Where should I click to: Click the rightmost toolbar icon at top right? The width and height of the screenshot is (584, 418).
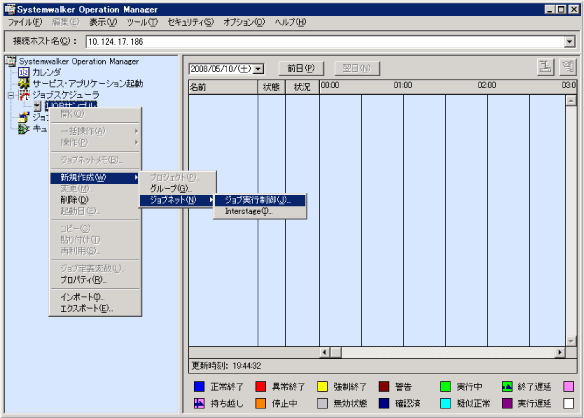click(568, 67)
